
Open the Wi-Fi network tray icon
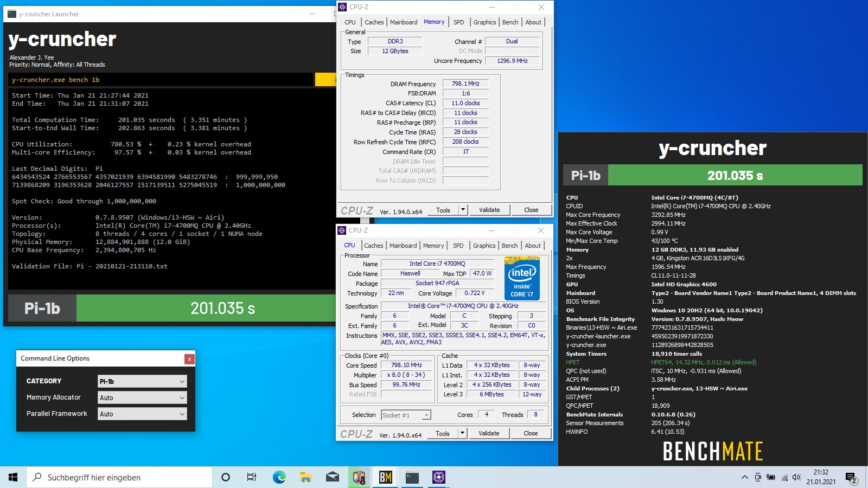click(x=784, y=478)
